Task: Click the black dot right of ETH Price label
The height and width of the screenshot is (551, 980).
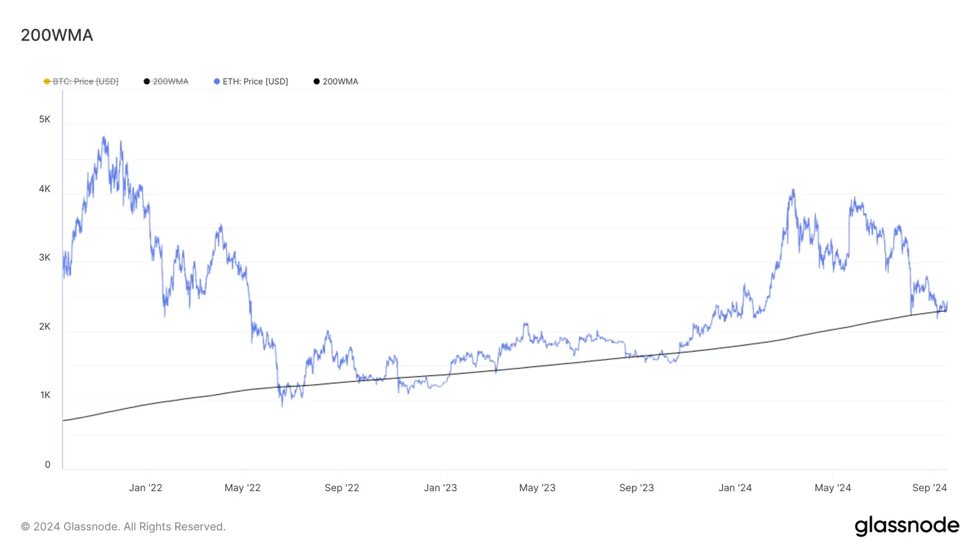Action: tap(317, 82)
